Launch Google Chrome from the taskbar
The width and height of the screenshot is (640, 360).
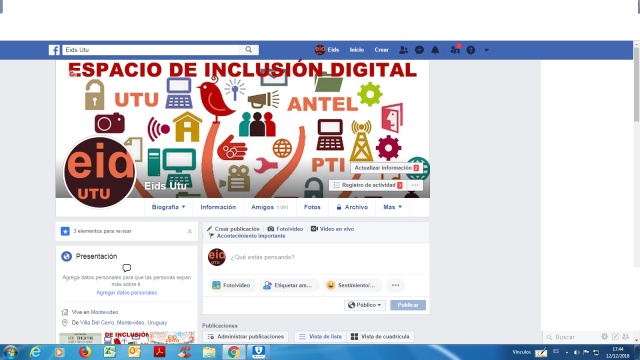233,352
